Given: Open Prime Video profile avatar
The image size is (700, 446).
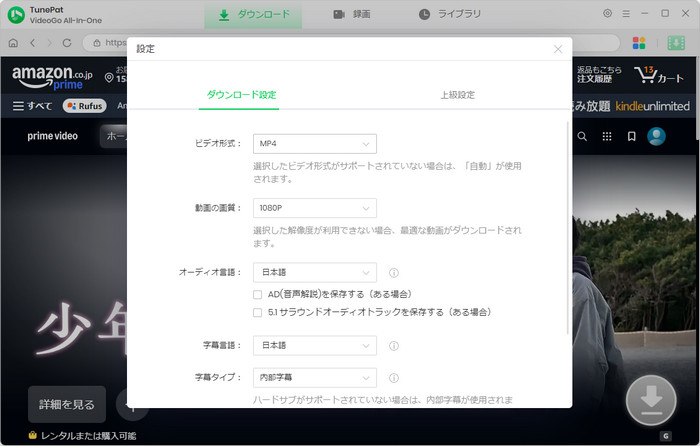Looking at the screenshot, I should (656, 136).
